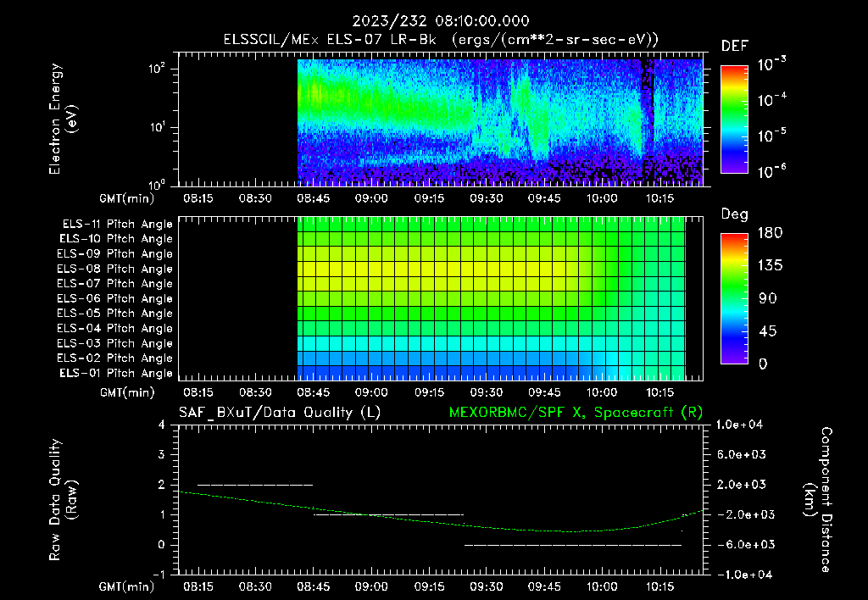Select the ELS-11 Pitch Angle row label
Image resolution: width=868 pixels, height=600 pixels.
click(x=117, y=225)
